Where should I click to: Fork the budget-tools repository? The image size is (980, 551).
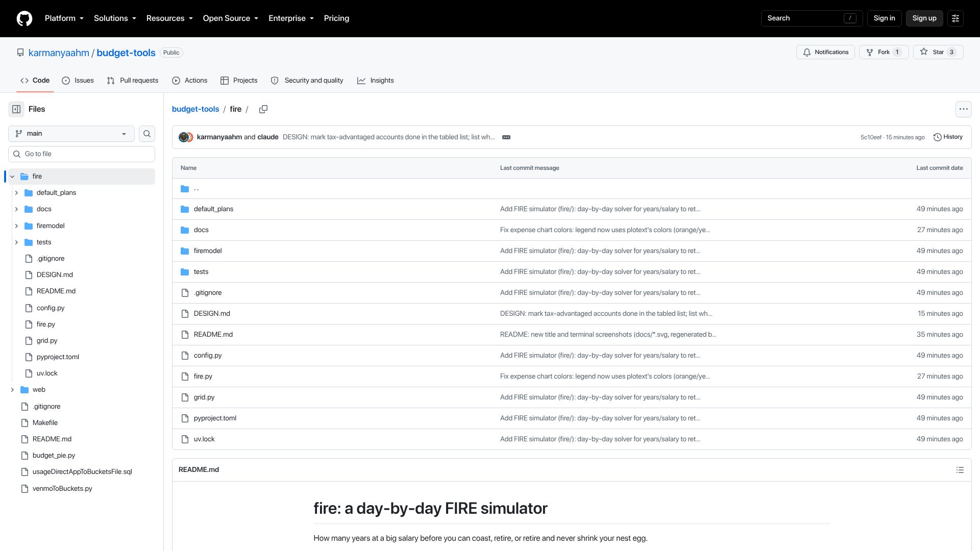point(884,52)
